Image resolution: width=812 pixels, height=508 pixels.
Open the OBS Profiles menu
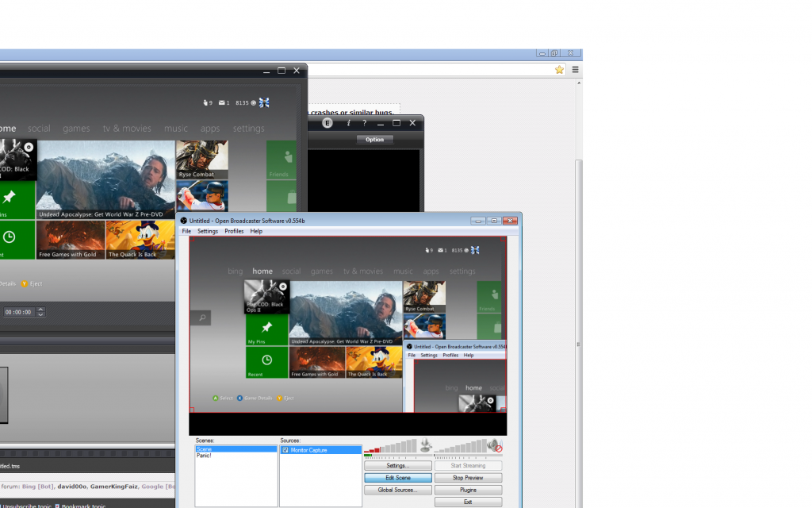[234, 231]
